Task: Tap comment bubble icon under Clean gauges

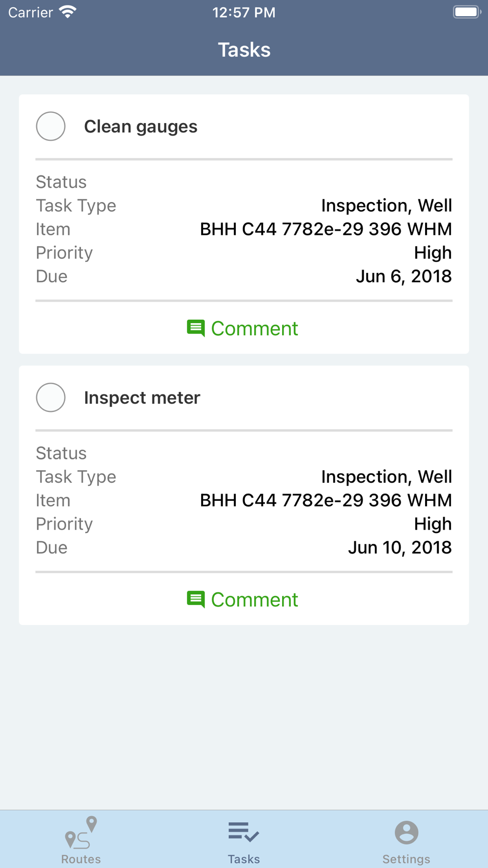Action: (196, 329)
